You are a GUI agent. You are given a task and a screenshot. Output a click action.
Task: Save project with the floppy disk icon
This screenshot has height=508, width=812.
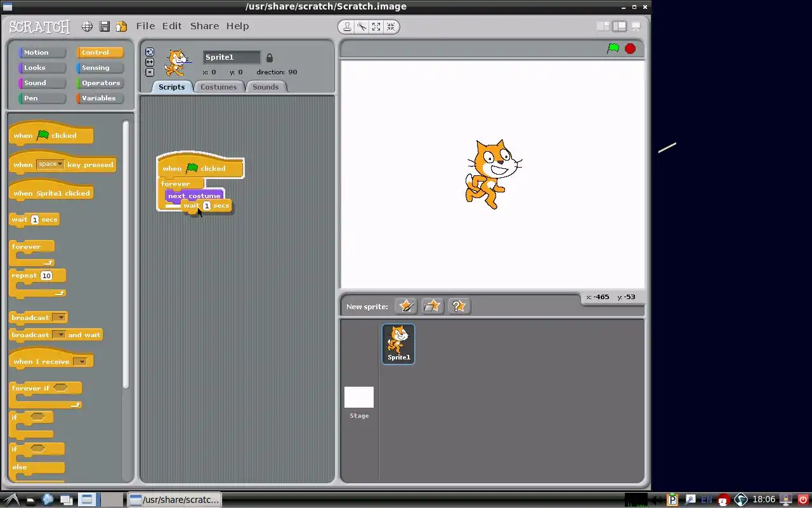coord(105,26)
